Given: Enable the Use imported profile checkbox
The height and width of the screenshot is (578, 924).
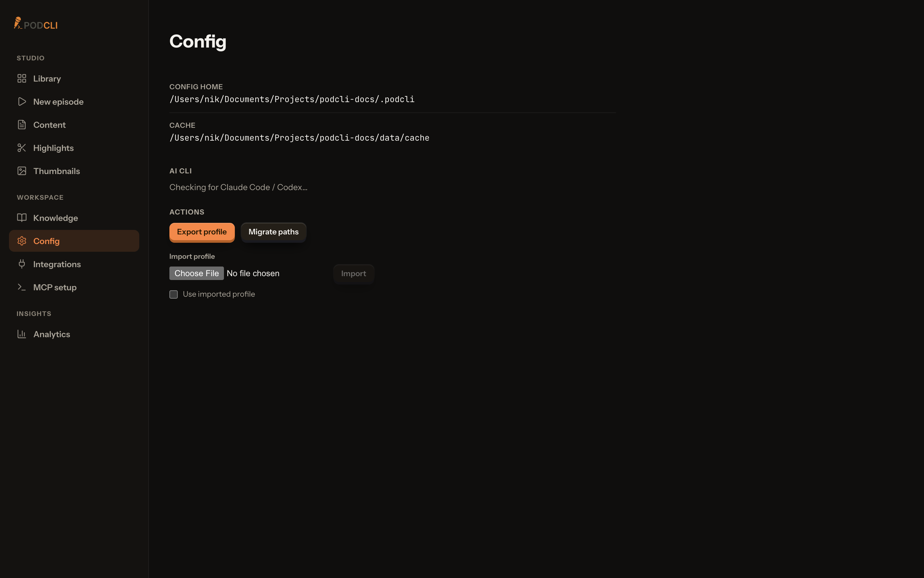Looking at the screenshot, I should (x=174, y=294).
